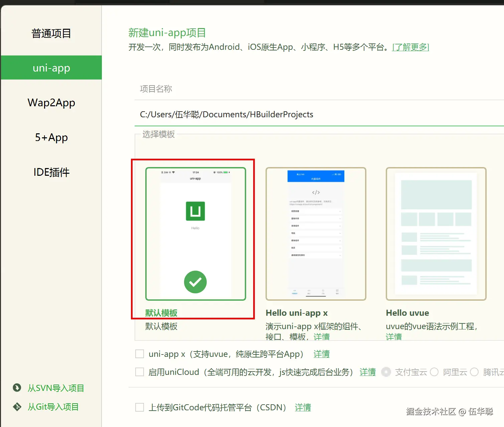Select the 阿里云 radio button

pos(434,372)
